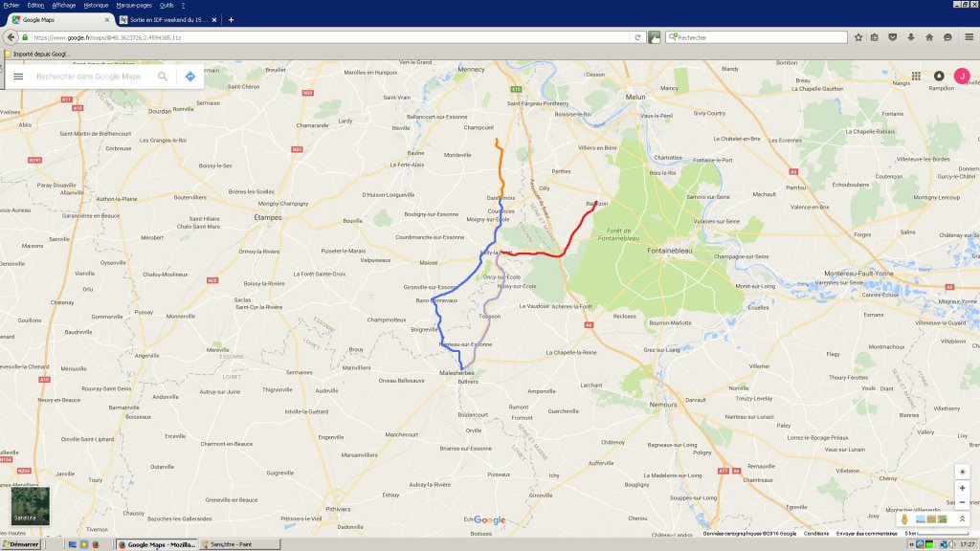The width and height of the screenshot is (980, 551).
Task: Drop the Street View pegman icon
Action: point(903,519)
